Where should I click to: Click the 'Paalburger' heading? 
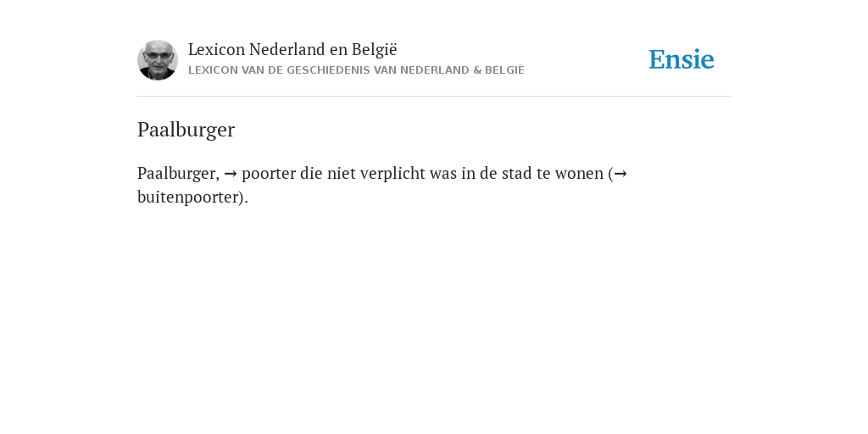tap(186, 130)
